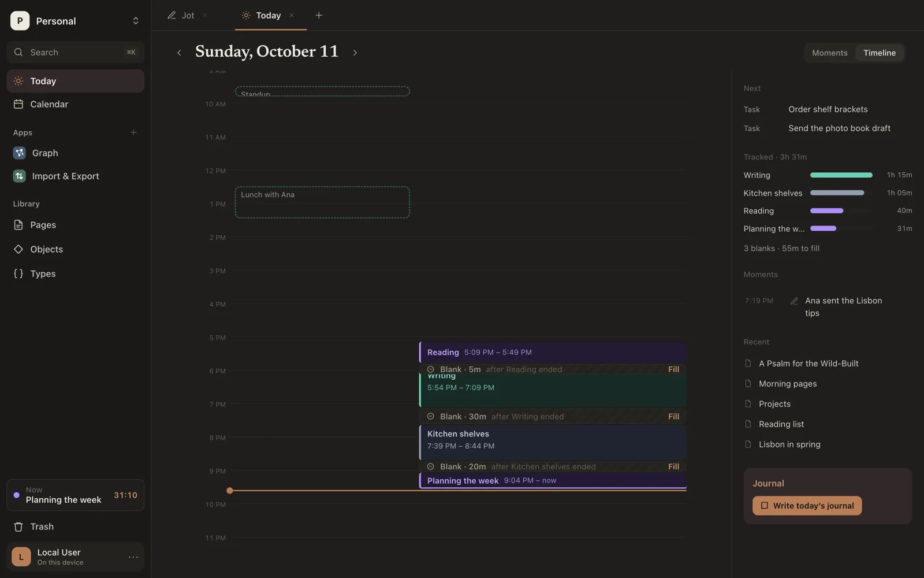924x578 pixels.
Task: Go to the previous day
Action: (x=179, y=53)
